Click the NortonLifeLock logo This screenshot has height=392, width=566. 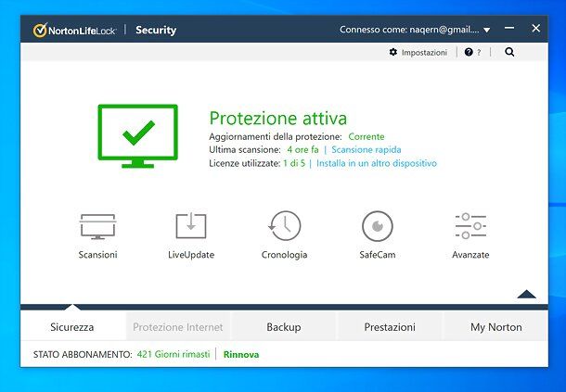(74, 31)
